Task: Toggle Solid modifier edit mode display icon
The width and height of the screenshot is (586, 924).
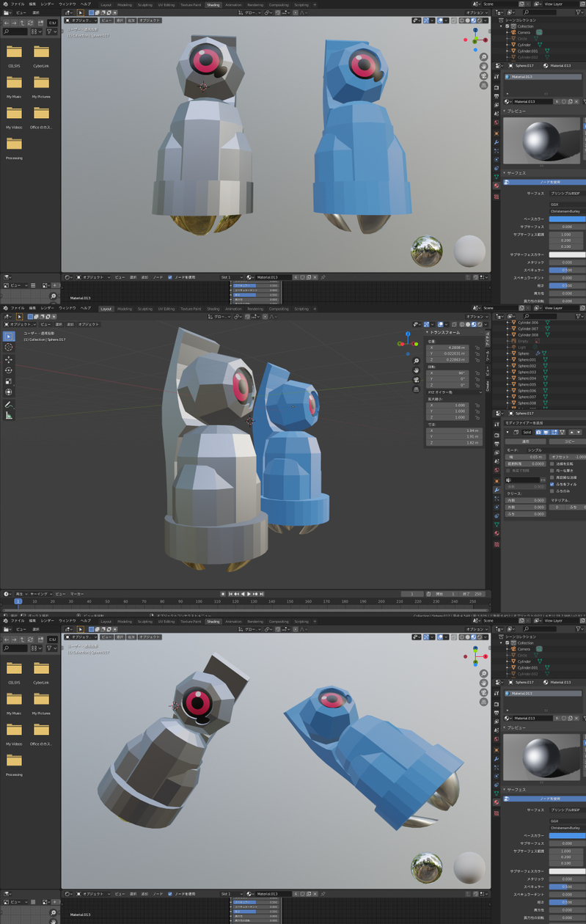Action: (554, 432)
